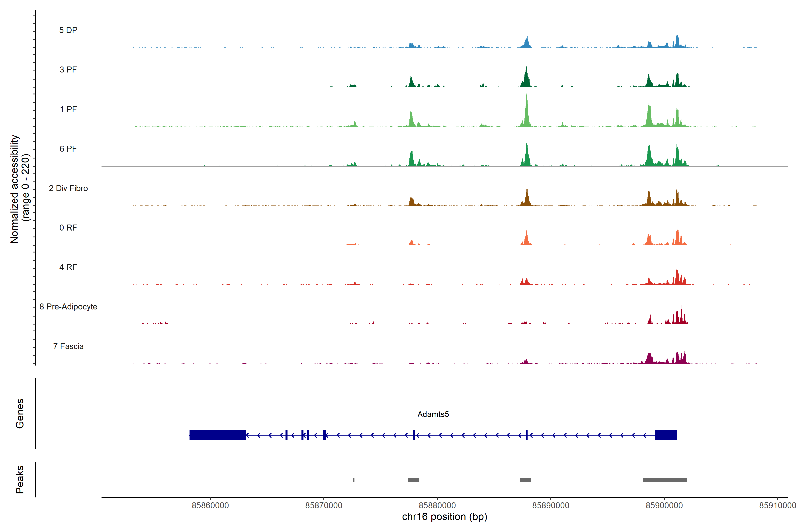Click the 8 Pre-Adipocyte track label
This screenshot has width=798, height=532.
coord(68,307)
